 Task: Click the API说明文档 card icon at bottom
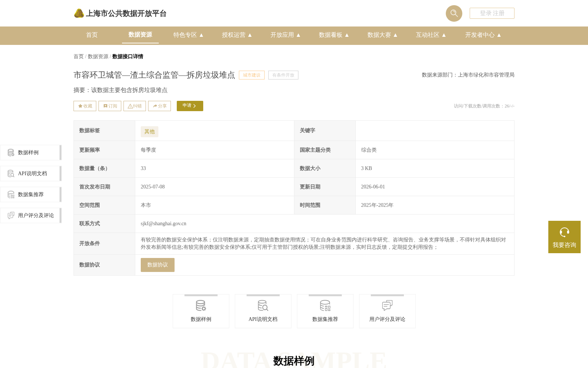coord(263,305)
